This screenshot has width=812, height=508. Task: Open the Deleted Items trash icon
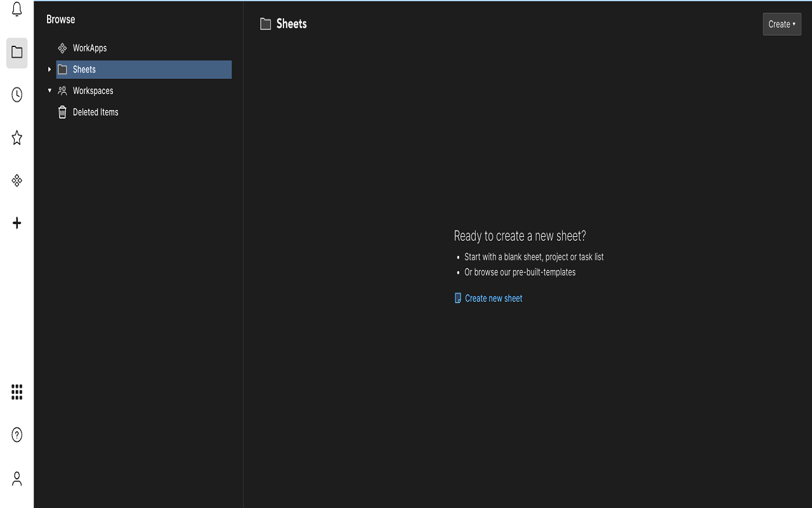click(x=62, y=112)
